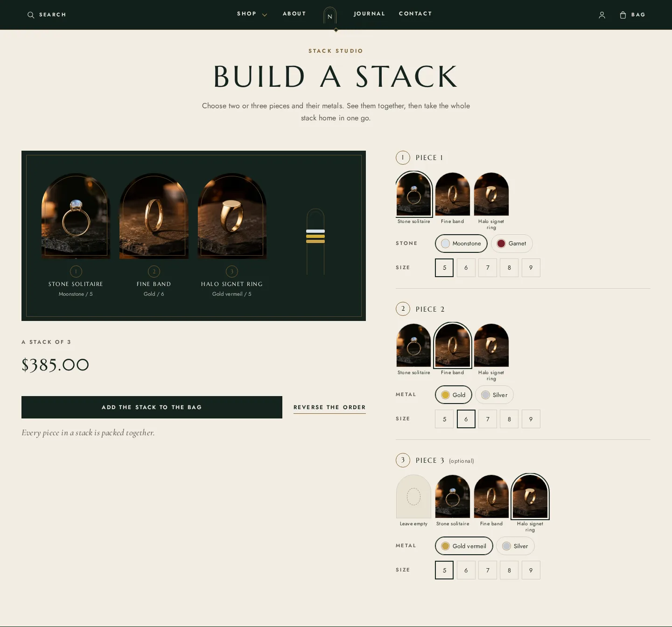Select the Garnet stone option
Viewport: 672px width, 627px height.
coord(512,244)
